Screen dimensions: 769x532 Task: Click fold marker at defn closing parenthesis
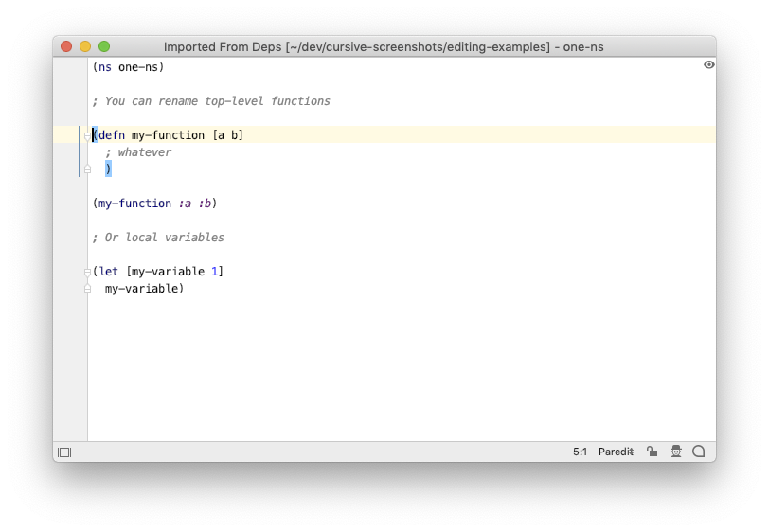click(87, 169)
